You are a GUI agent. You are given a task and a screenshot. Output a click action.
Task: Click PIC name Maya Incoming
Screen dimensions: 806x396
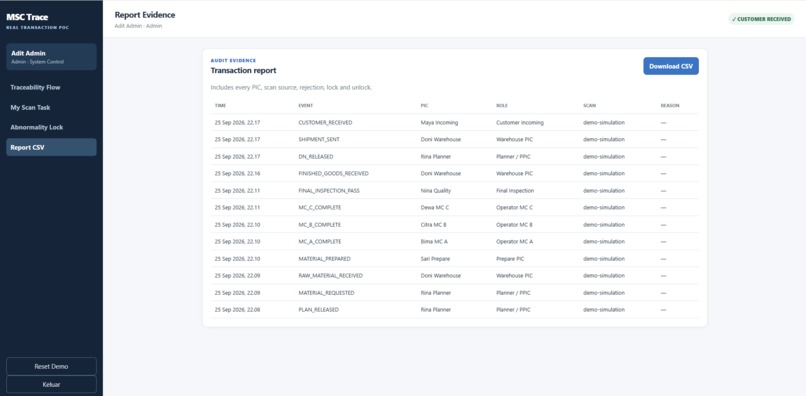point(439,122)
